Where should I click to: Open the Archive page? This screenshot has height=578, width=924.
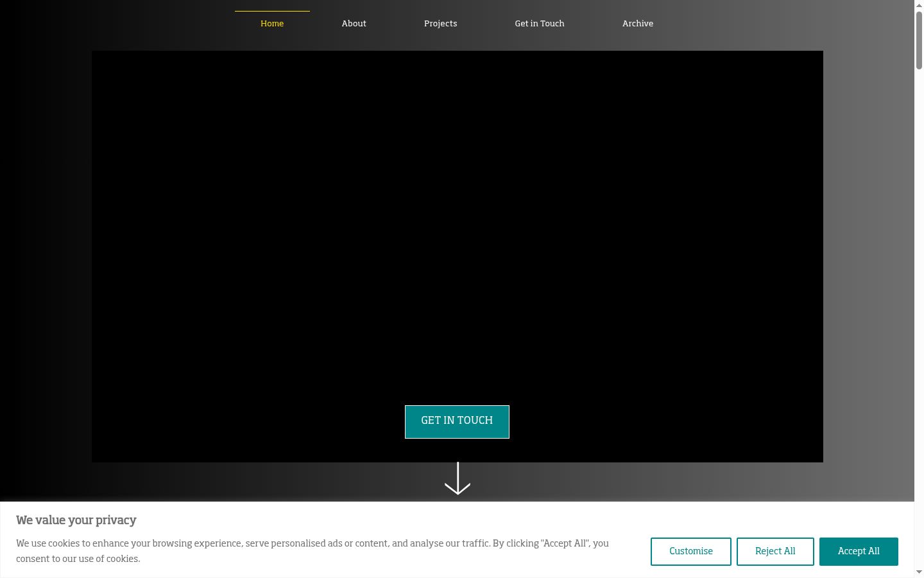point(638,23)
